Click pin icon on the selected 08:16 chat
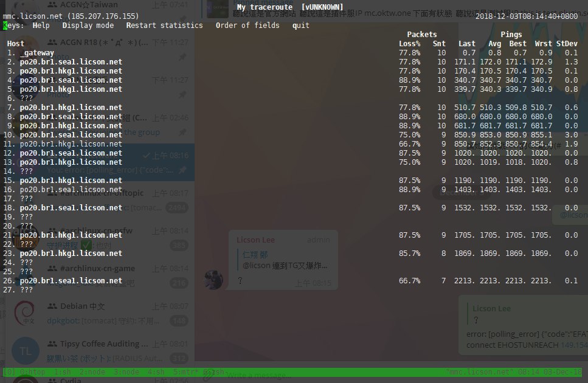This screenshot has width=588, height=383. 182,170
